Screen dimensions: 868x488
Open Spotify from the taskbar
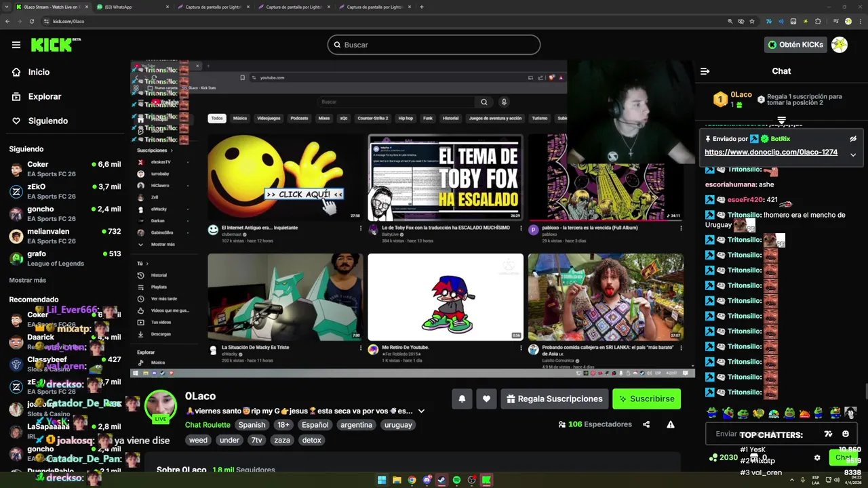point(456,480)
